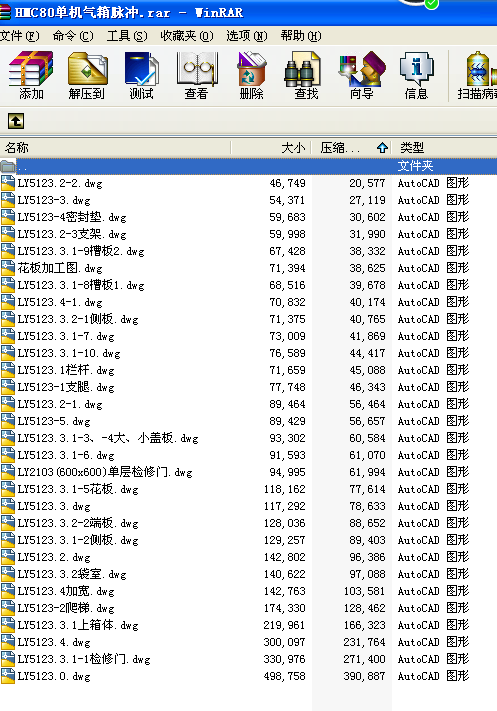The width and height of the screenshot is (497, 711).
Task: Select file LY5123.3.1-8槽板1.dwg
Action: click(81, 285)
